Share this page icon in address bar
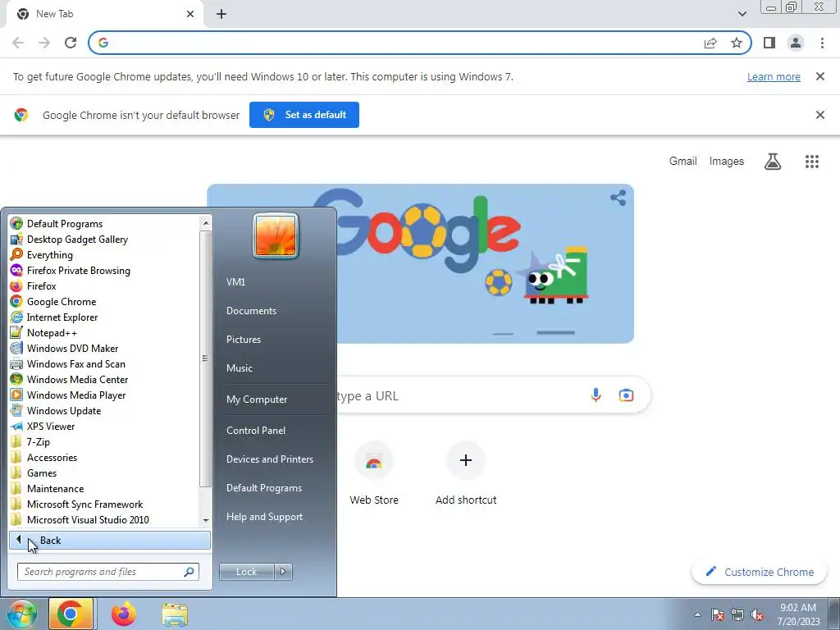Image resolution: width=840 pixels, height=630 pixels. click(710, 43)
